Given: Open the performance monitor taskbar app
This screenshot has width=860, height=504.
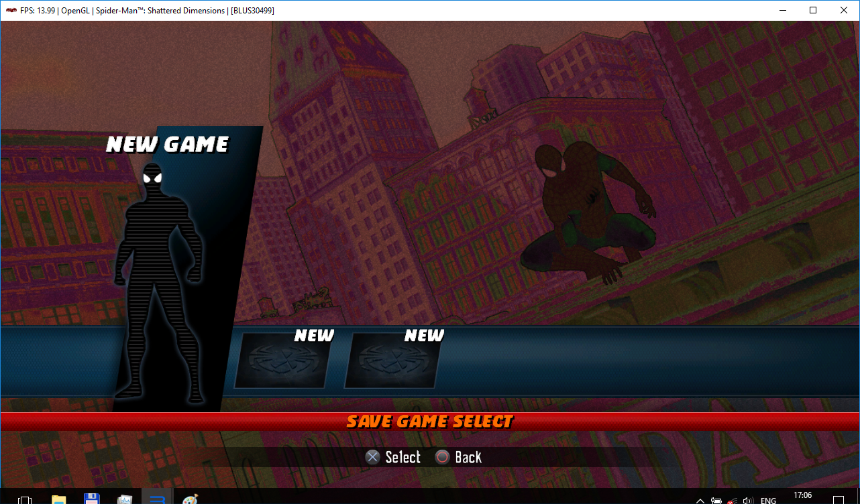Looking at the screenshot, I should pyautogui.click(x=125, y=499).
